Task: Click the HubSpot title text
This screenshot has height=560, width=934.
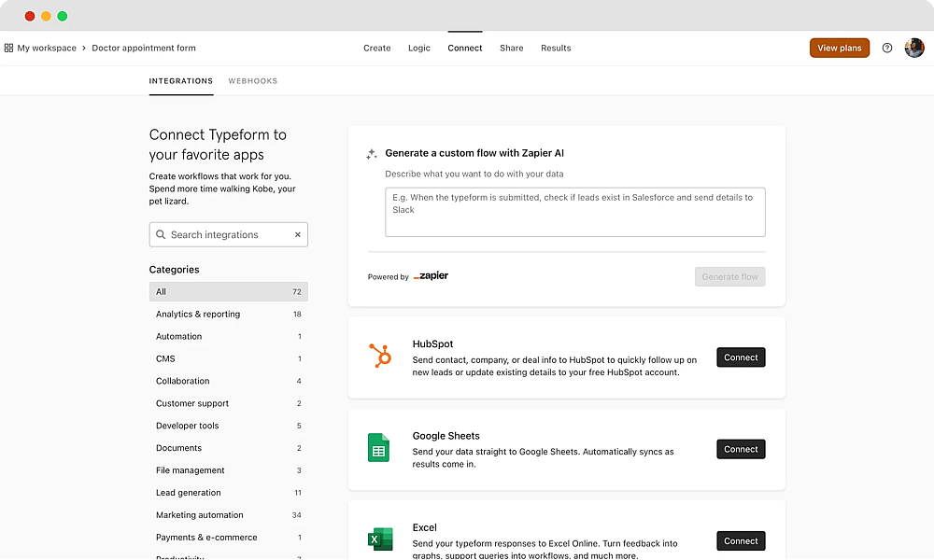Action: point(432,344)
